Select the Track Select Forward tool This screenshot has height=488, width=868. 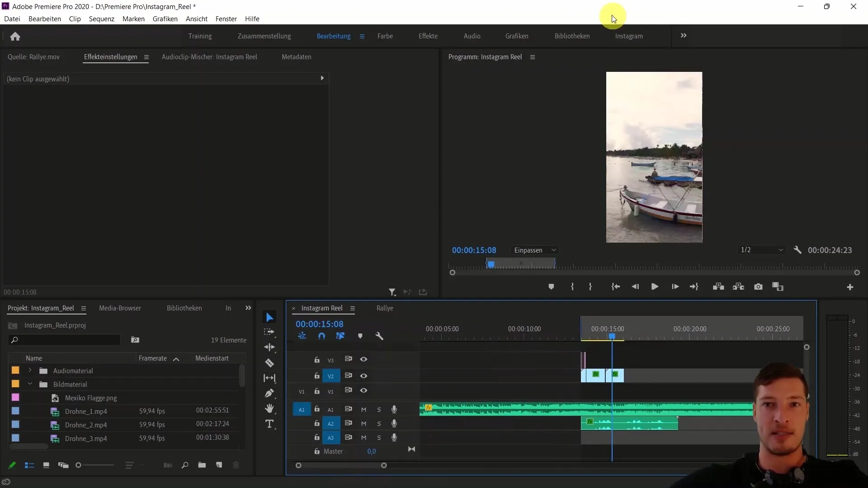click(269, 332)
